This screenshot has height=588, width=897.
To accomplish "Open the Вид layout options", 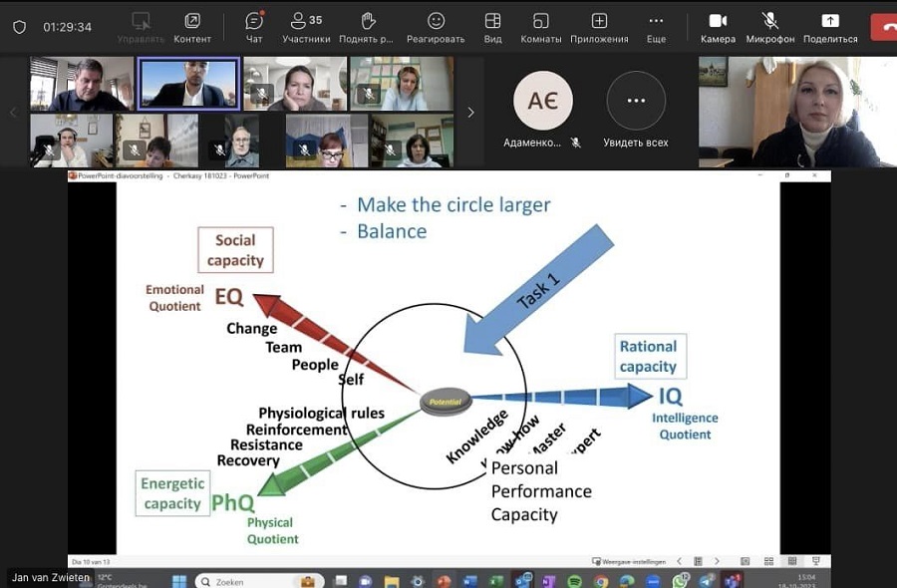I will coord(492,28).
